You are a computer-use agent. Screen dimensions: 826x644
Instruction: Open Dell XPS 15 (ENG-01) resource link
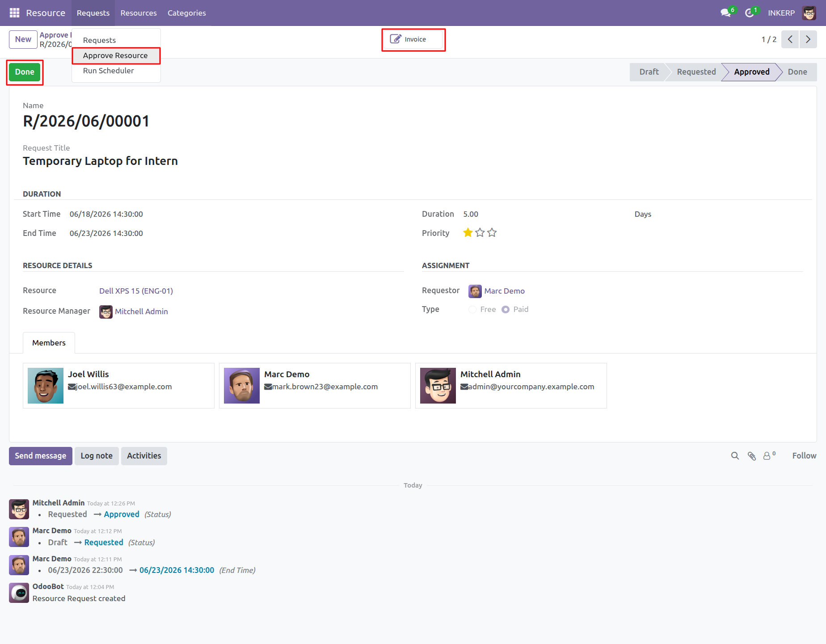click(136, 291)
